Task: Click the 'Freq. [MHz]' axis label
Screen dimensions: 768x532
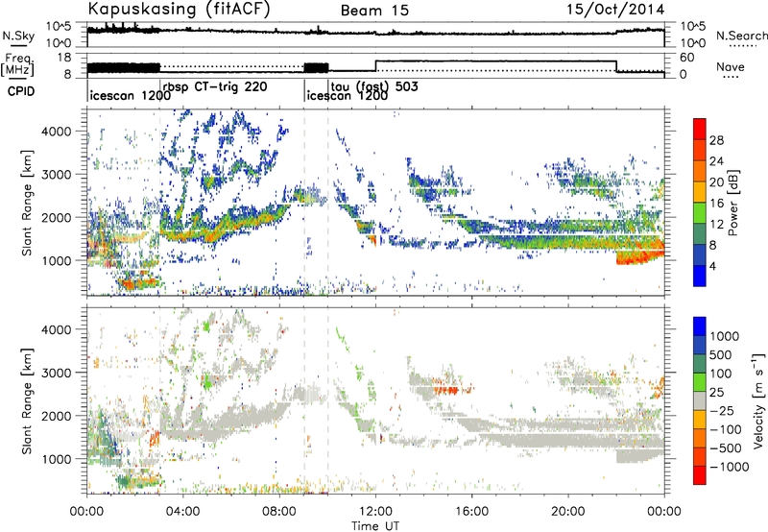Action: 17,65
